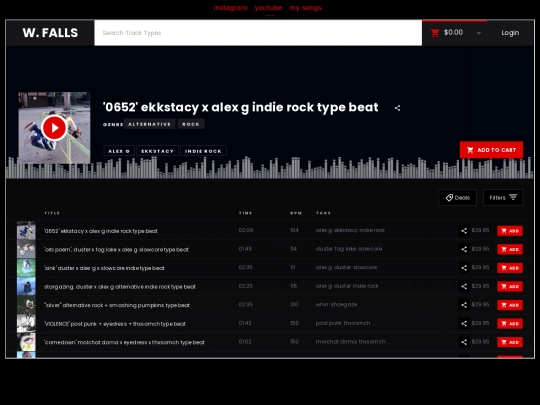The width and height of the screenshot is (540, 405).
Task: Open the Filters menu
Action: [503, 197]
